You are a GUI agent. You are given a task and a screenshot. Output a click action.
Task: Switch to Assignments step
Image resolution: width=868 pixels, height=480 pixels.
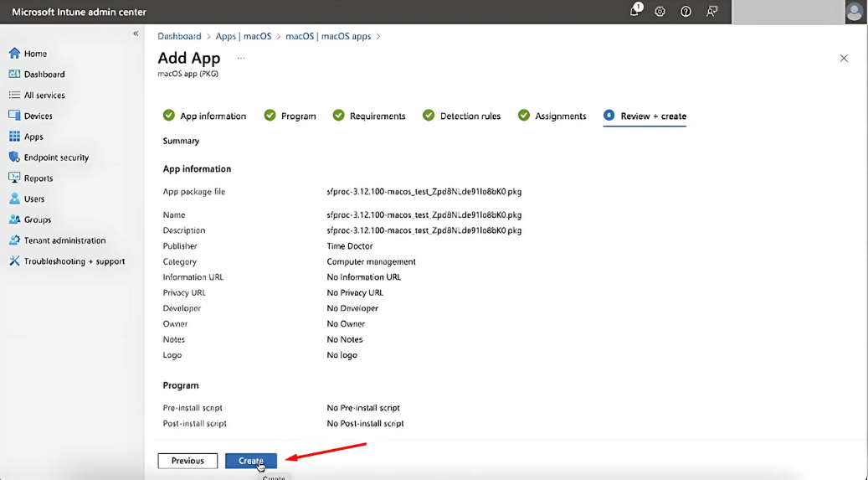click(552, 116)
